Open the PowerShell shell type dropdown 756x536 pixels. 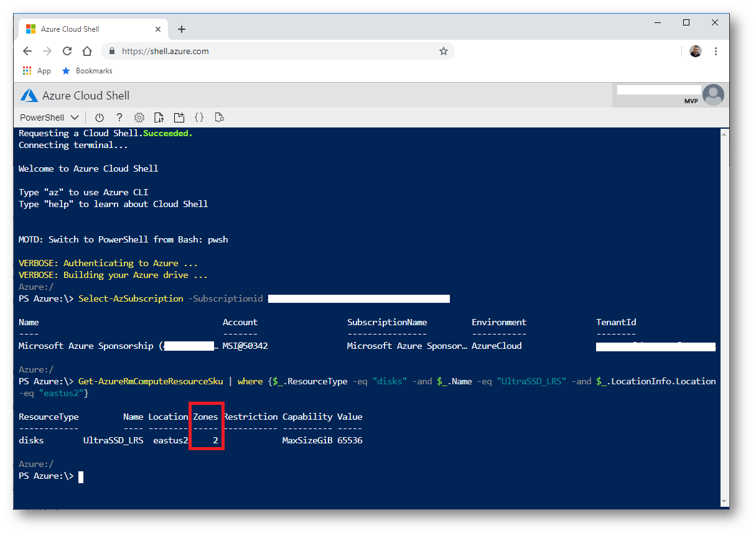[49, 118]
